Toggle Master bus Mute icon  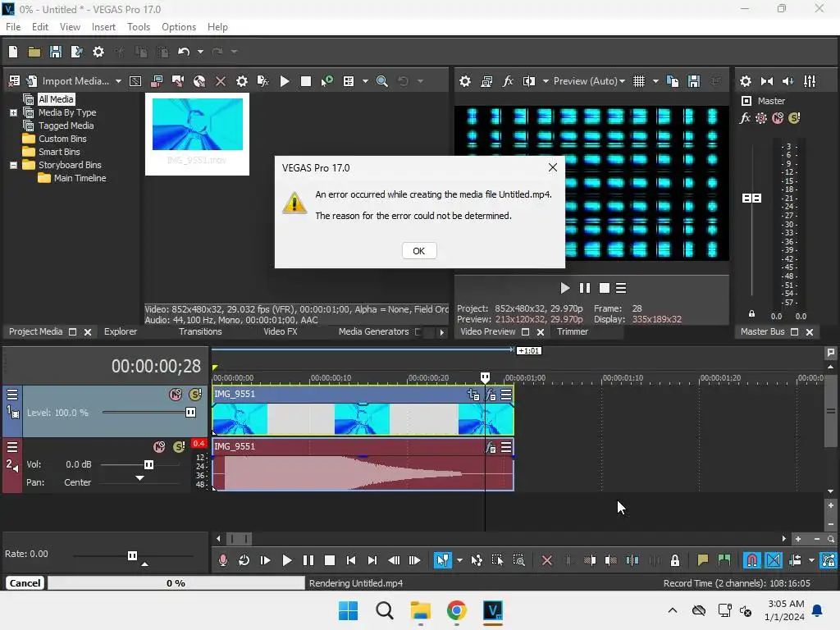click(x=778, y=118)
